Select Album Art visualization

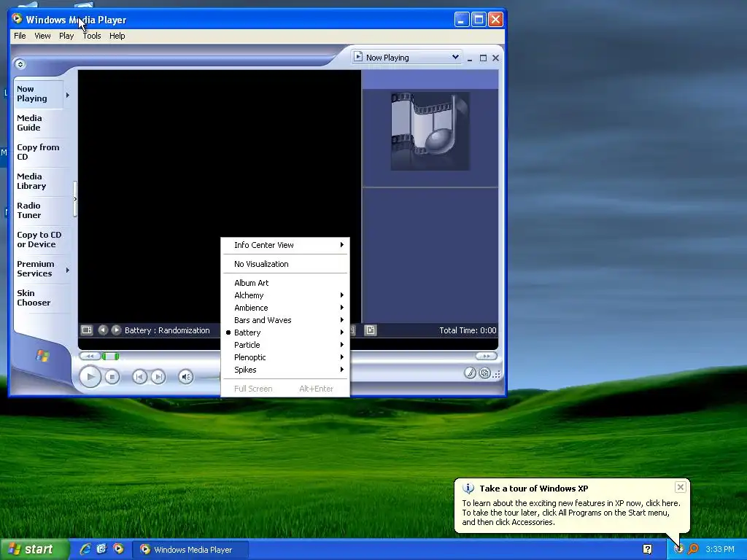285,283
